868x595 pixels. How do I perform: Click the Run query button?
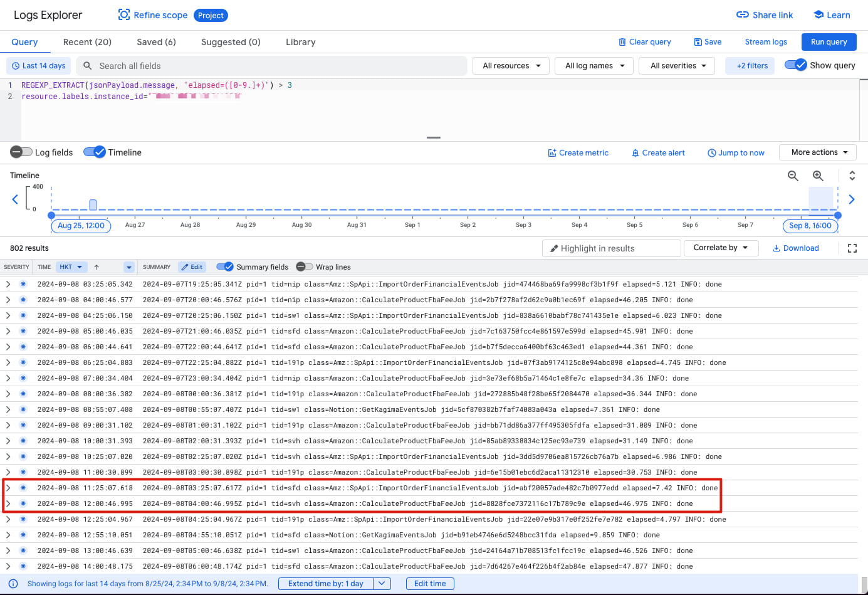coord(829,42)
